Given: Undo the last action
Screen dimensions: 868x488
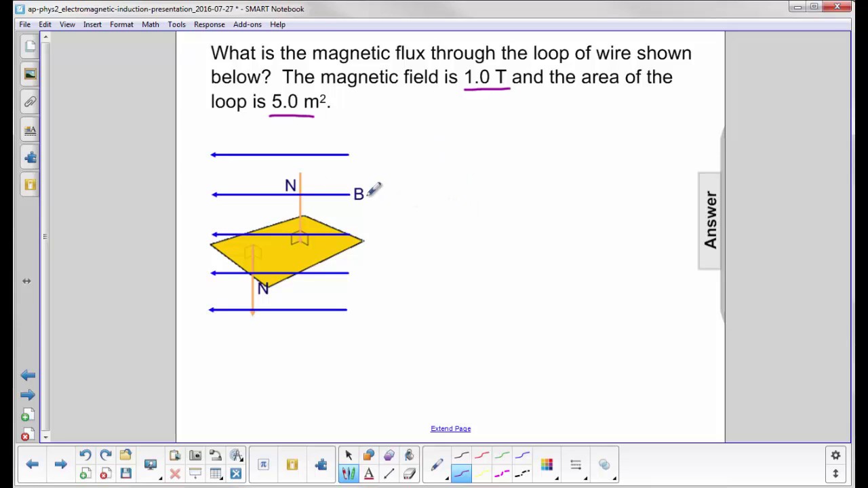Looking at the screenshot, I should [x=85, y=455].
